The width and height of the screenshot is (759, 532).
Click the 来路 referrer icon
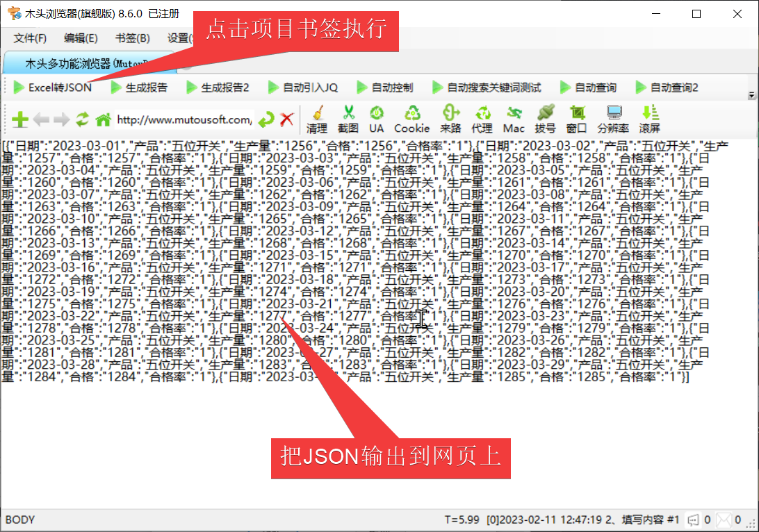pyautogui.click(x=450, y=119)
